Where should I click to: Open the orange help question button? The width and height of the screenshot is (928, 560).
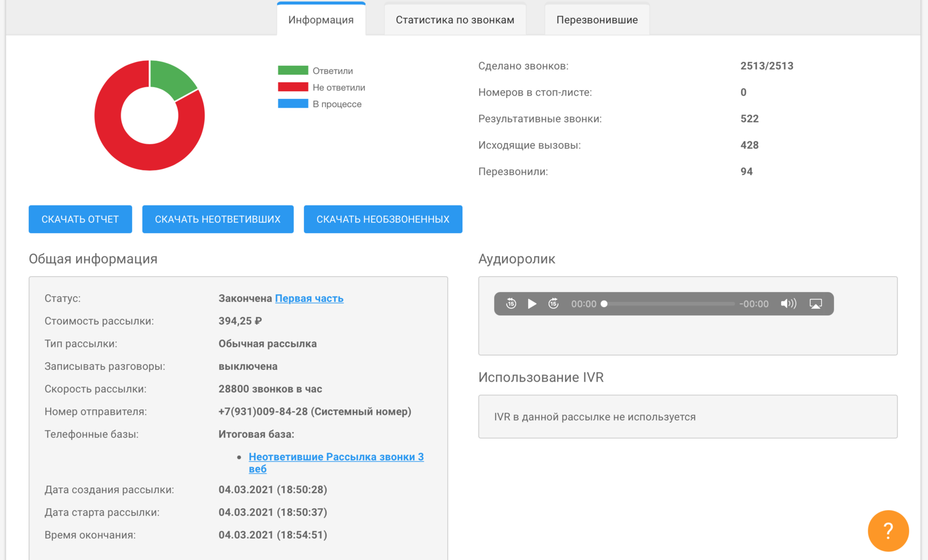(888, 531)
